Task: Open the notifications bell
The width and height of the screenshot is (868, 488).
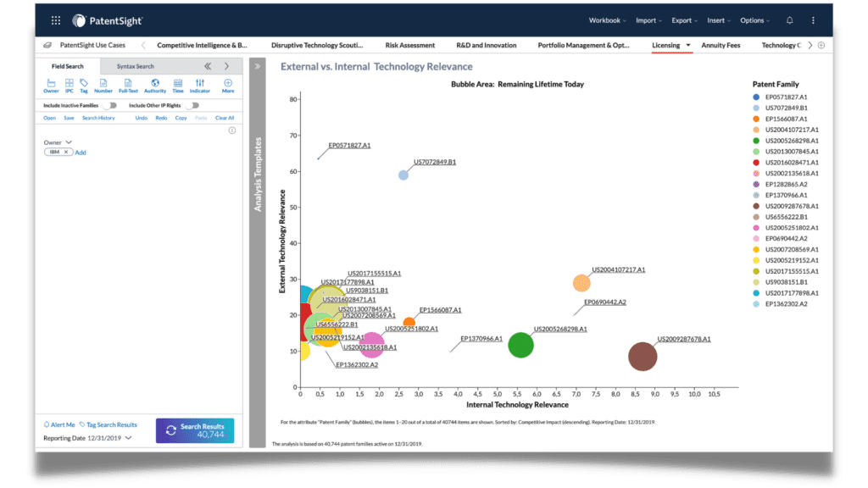Action: (789, 20)
